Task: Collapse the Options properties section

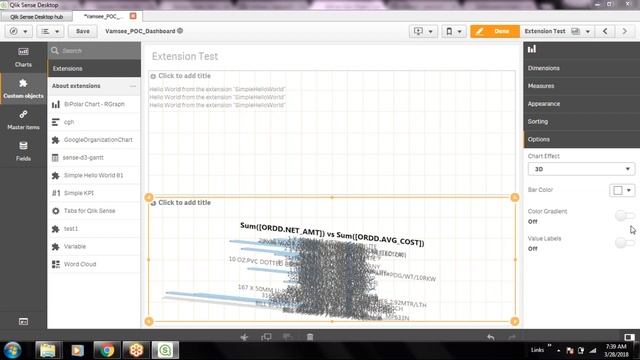Action: tap(582, 139)
